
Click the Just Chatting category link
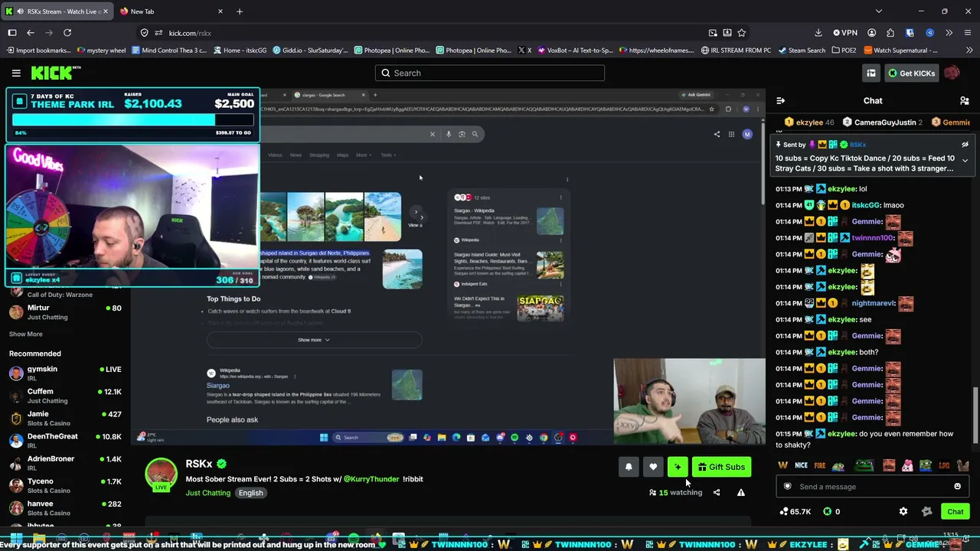(207, 493)
